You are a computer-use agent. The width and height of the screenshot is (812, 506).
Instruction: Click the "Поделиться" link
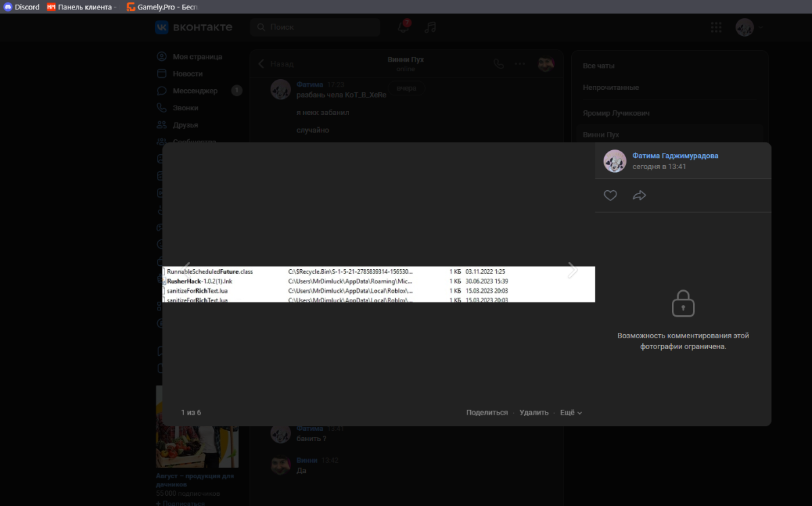coord(487,413)
